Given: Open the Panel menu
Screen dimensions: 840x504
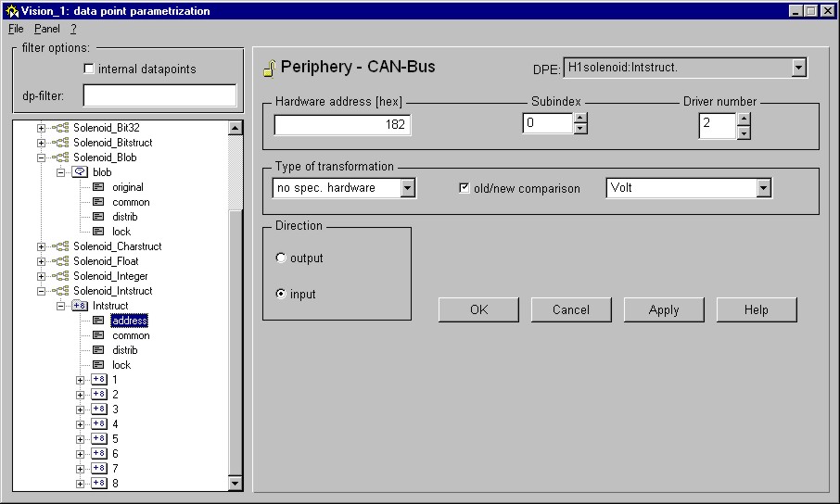Looking at the screenshot, I should [46, 29].
